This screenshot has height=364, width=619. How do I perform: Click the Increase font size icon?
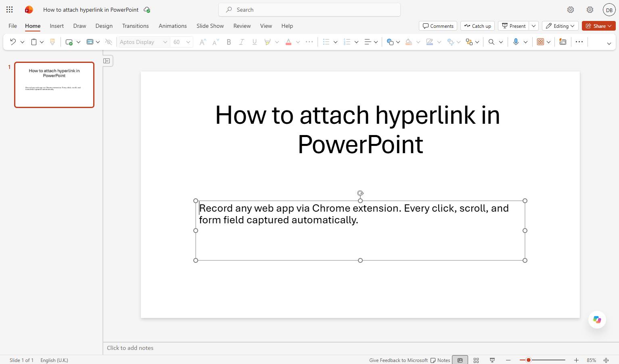pos(203,42)
